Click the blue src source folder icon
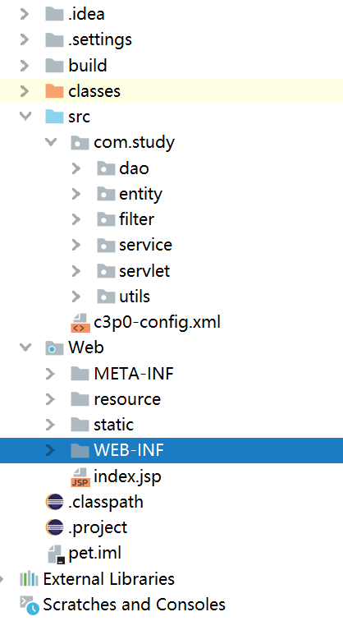The height and width of the screenshot is (644, 343). pos(54,117)
